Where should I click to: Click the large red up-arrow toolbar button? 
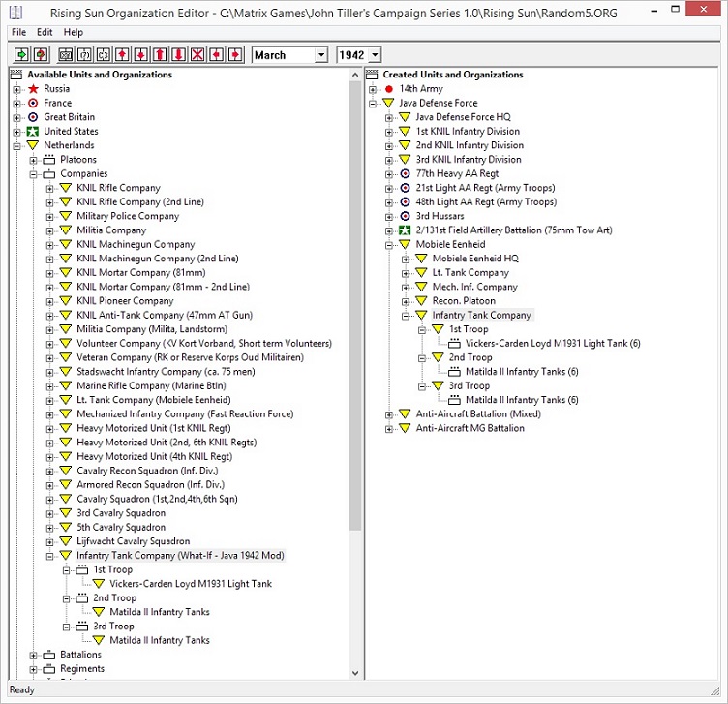[x=160, y=55]
